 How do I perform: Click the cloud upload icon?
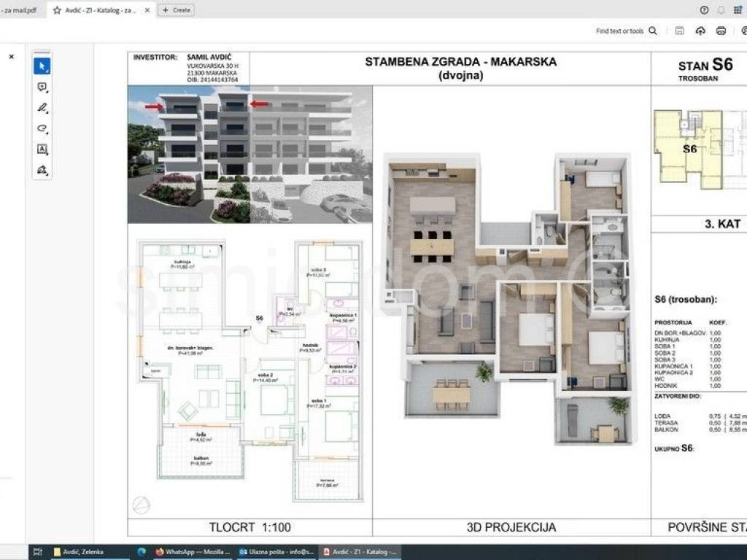coord(700,31)
